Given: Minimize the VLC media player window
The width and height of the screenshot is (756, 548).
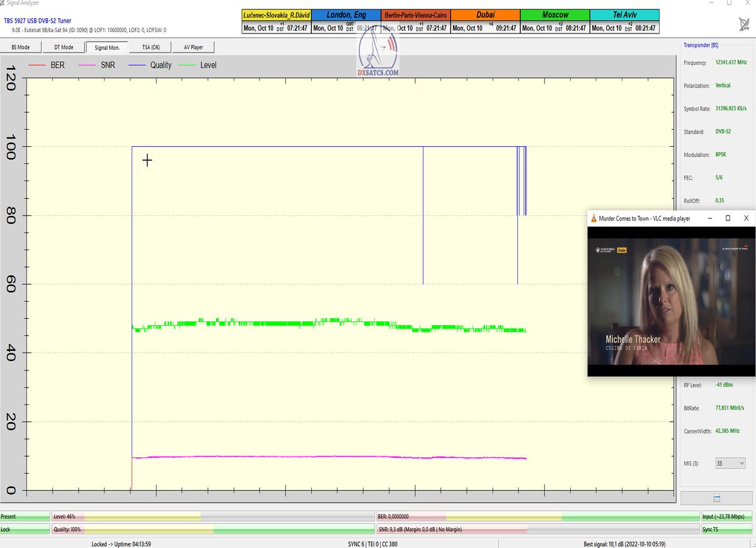Looking at the screenshot, I should point(709,219).
